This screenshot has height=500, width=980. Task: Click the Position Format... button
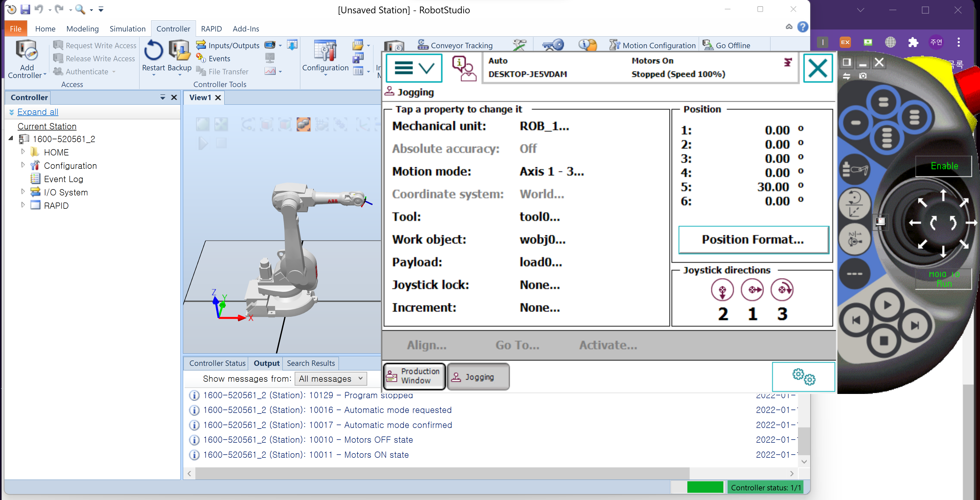[x=753, y=239]
